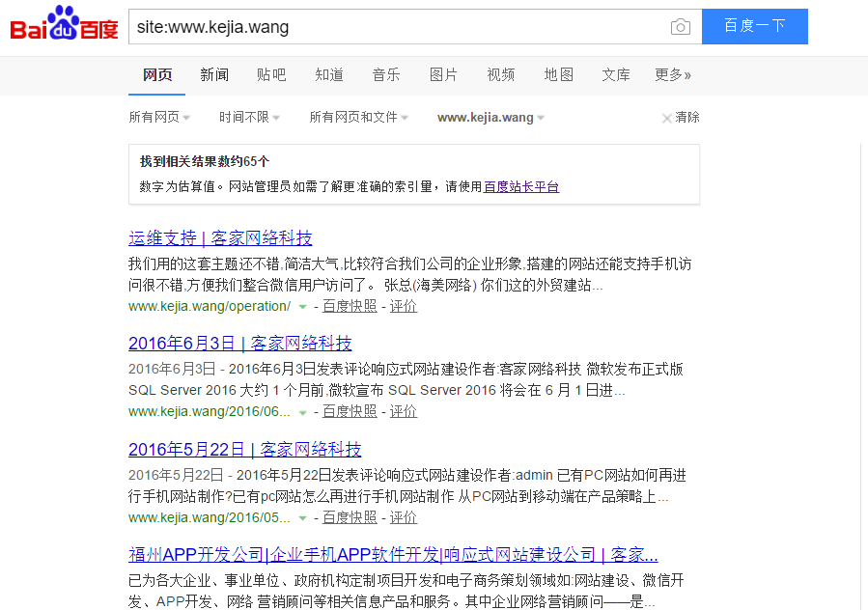
Task: Open the 百度站长平台 link
Action: 521,187
